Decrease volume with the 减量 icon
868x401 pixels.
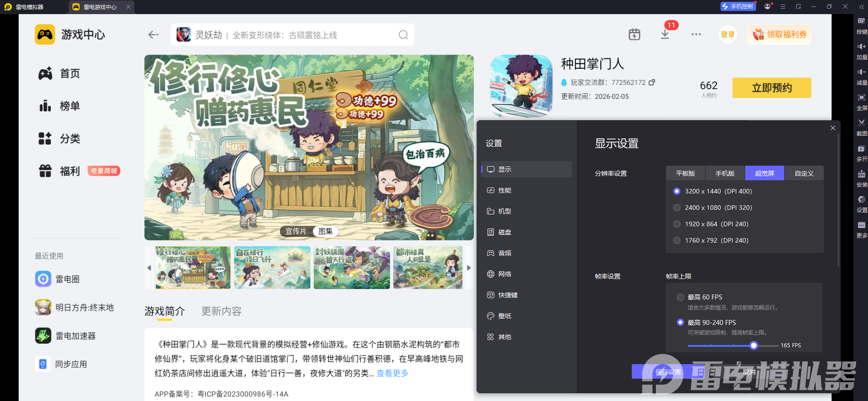[x=861, y=76]
